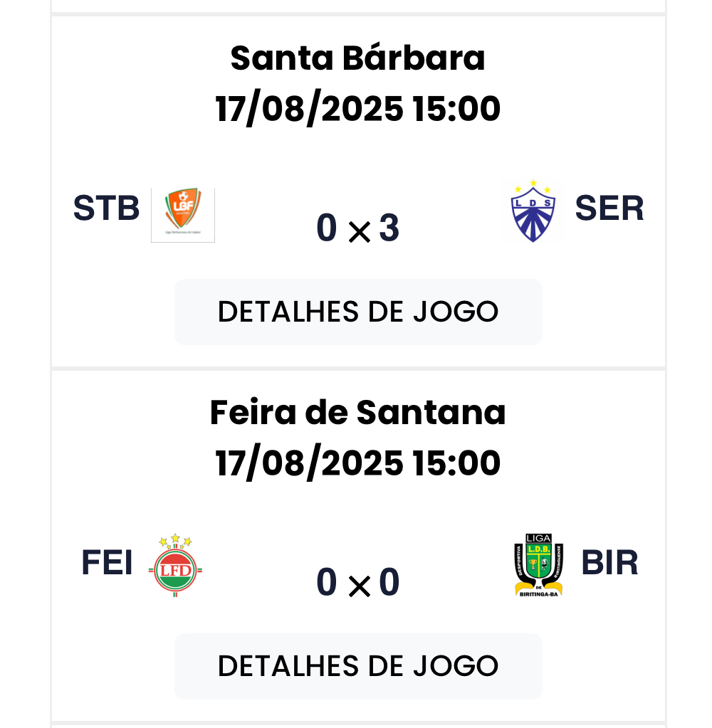Click the Santa Bárbara venue heading
Image resolution: width=712 pixels, height=728 pixels.
pyautogui.click(x=358, y=58)
